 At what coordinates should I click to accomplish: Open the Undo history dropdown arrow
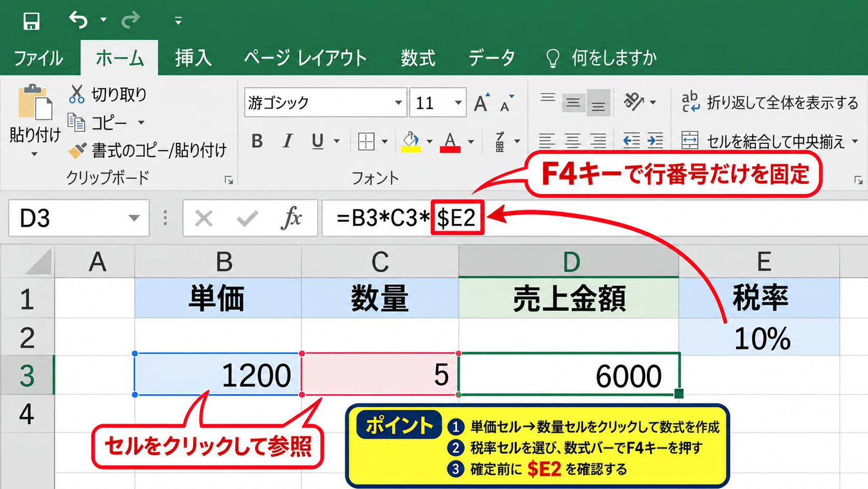click(x=103, y=20)
